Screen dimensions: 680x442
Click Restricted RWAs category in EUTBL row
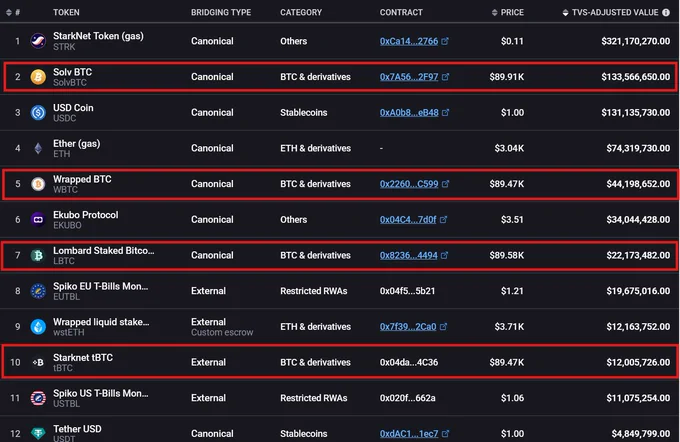pyautogui.click(x=314, y=291)
